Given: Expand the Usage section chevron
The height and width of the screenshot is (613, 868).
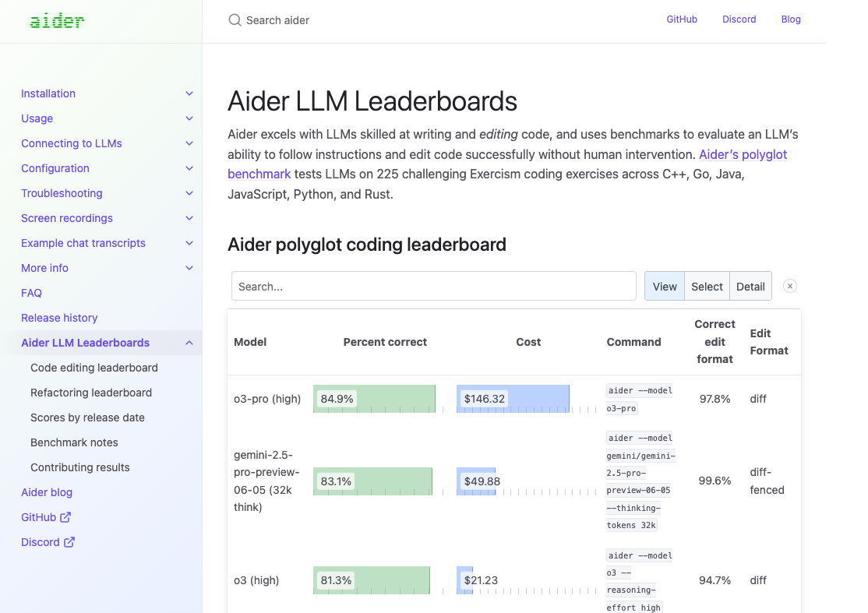Looking at the screenshot, I should click(x=189, y=118).
